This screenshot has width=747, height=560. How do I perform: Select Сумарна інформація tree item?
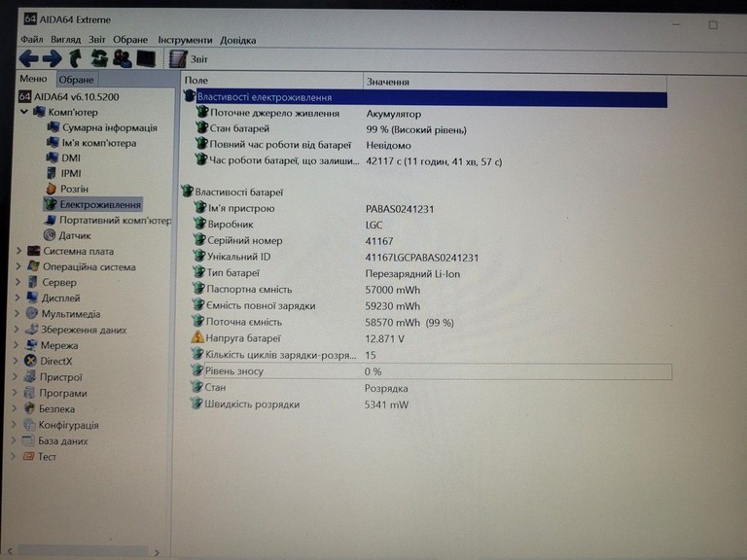(102, 127)
